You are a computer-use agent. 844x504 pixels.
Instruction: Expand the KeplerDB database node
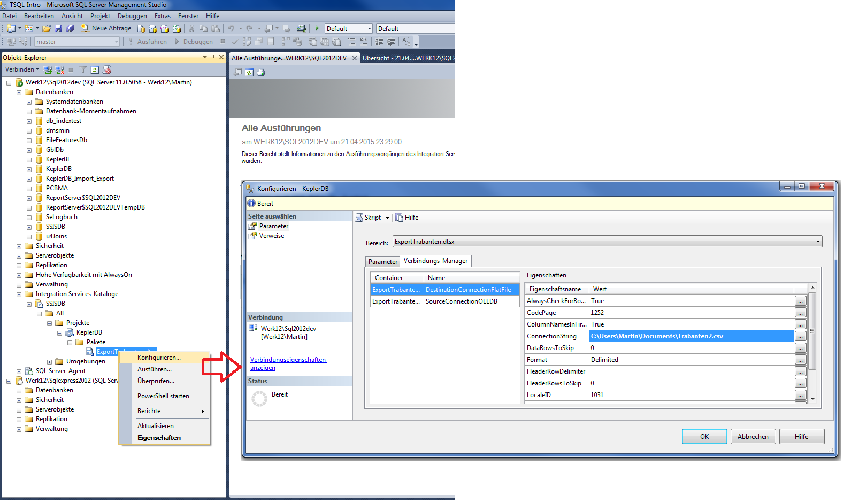[29, 169]
